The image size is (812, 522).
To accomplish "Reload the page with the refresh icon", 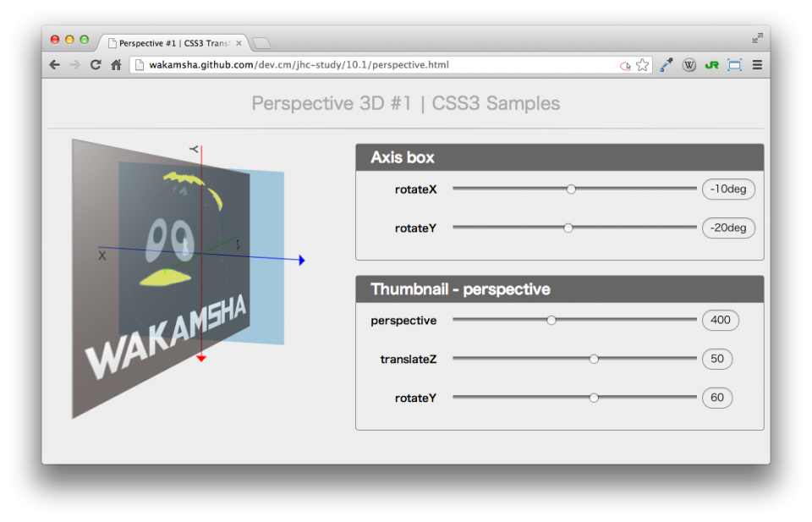I will [95, 64].
